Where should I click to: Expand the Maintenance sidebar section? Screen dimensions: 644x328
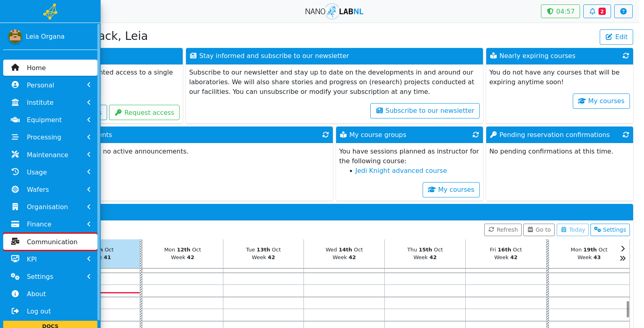(x=50, y=155)
